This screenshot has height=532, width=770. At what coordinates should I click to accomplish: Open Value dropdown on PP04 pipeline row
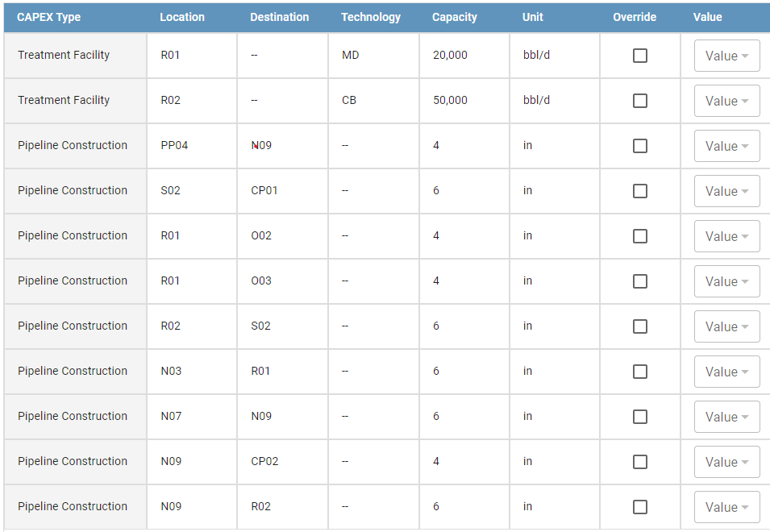tap(726, 146)
